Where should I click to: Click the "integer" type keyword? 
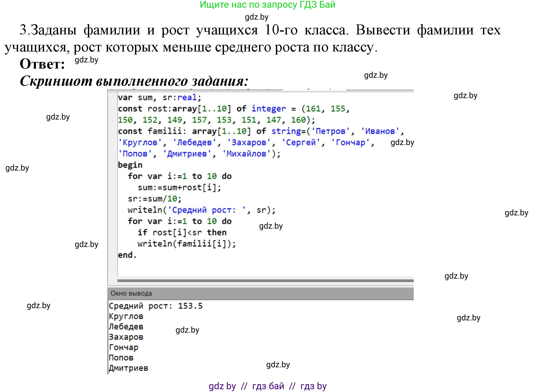(269, 109)
